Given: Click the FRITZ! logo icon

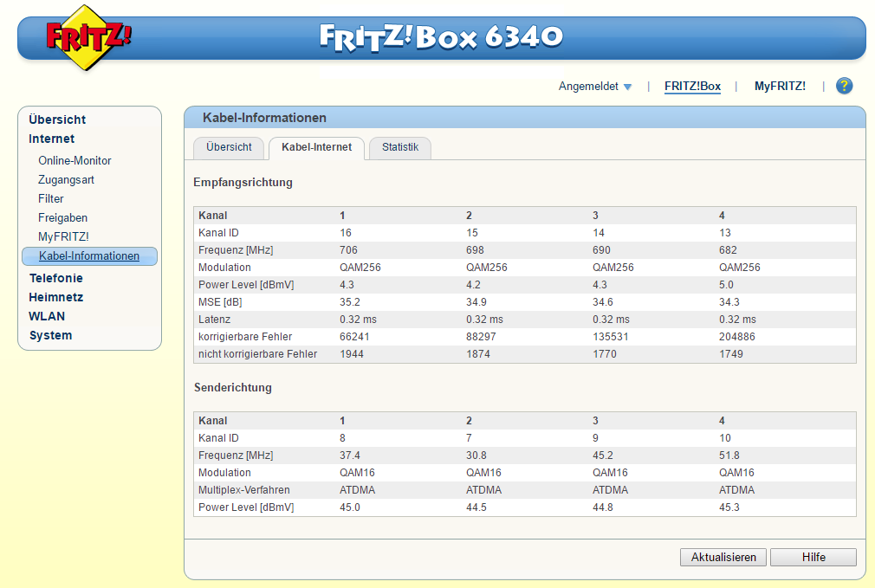Looking at the screenshot, I should coord(88,37).
